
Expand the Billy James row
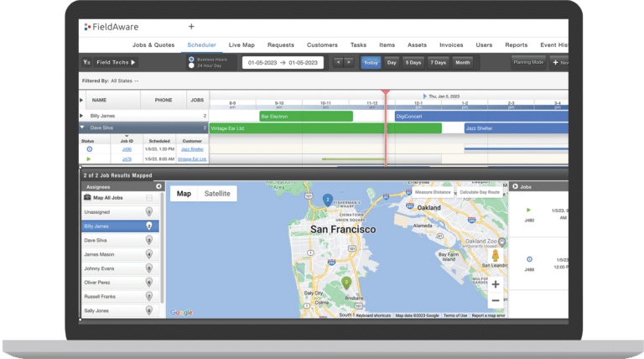tap(81, 116)
